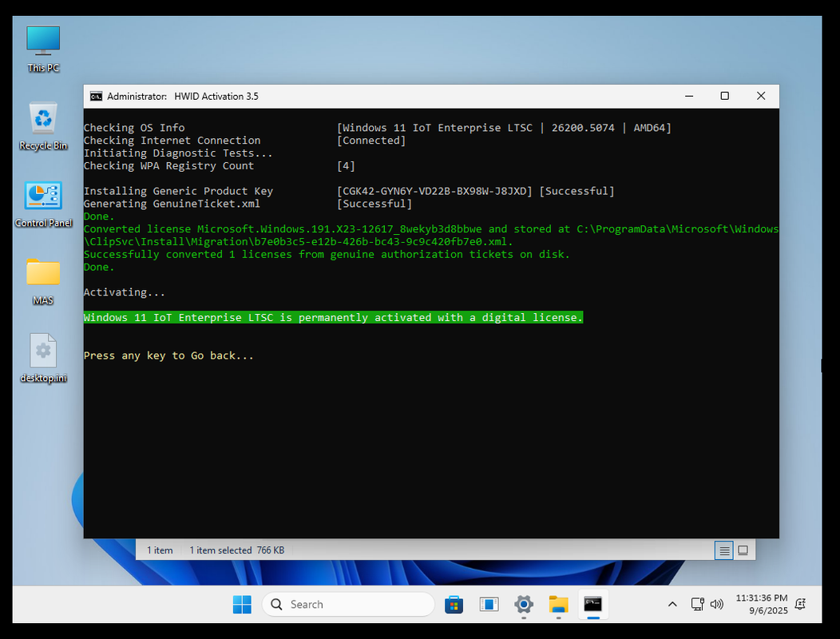Select the MAS folder on desktop
Screen dimensions: 840x639
pyautogui.click(x=43, y=281)
